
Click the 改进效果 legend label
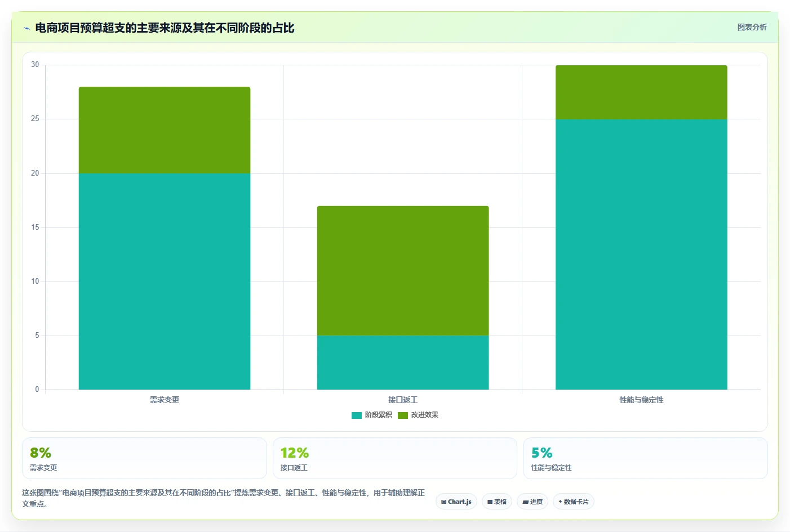(424, 415)
